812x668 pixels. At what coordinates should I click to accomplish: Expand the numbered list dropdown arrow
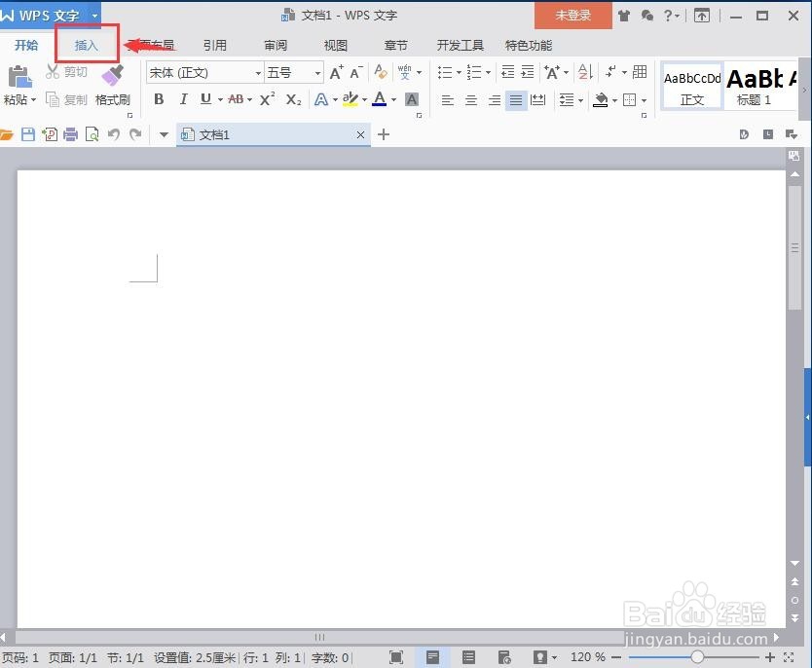click(x=489, y=72)
